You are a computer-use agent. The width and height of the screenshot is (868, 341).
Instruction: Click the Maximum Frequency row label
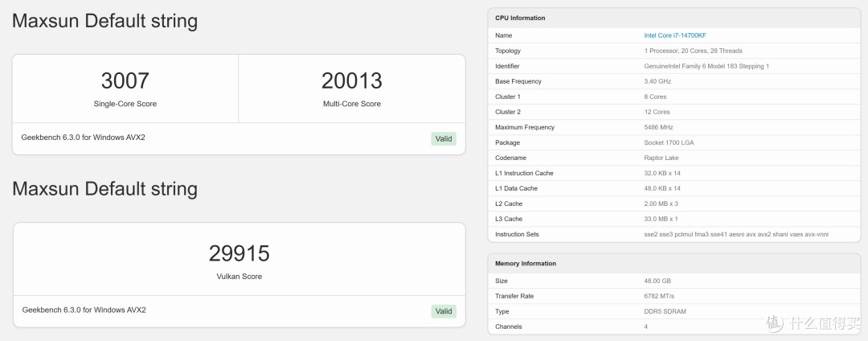tap(525, 127)
